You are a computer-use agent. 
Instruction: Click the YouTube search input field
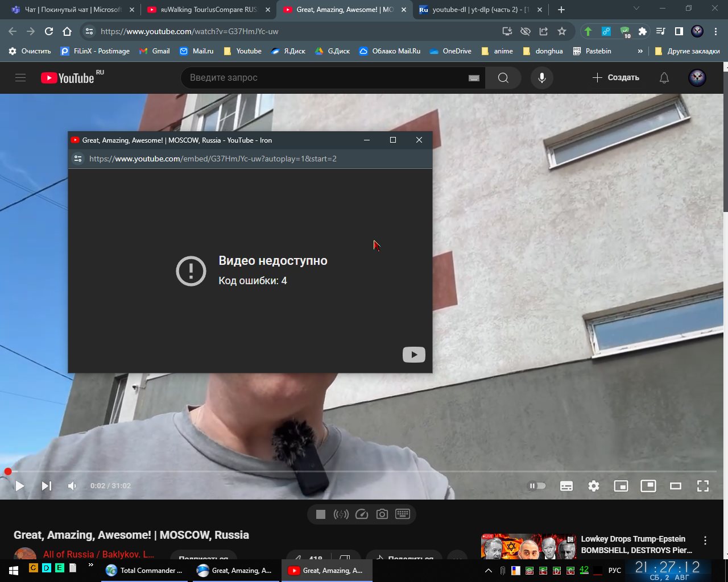click(324, 78)
